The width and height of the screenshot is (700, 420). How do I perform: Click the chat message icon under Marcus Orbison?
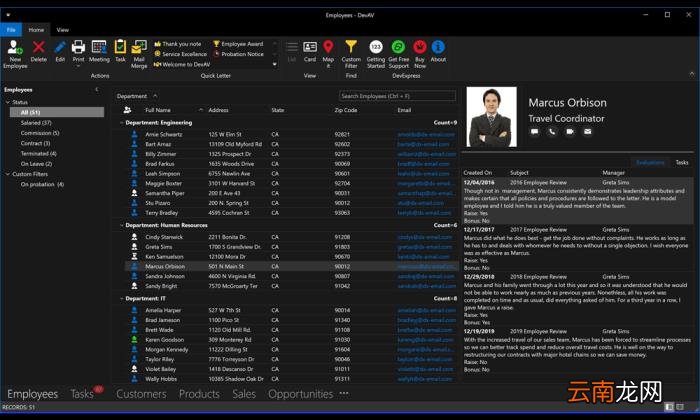[x=534, y=132]
